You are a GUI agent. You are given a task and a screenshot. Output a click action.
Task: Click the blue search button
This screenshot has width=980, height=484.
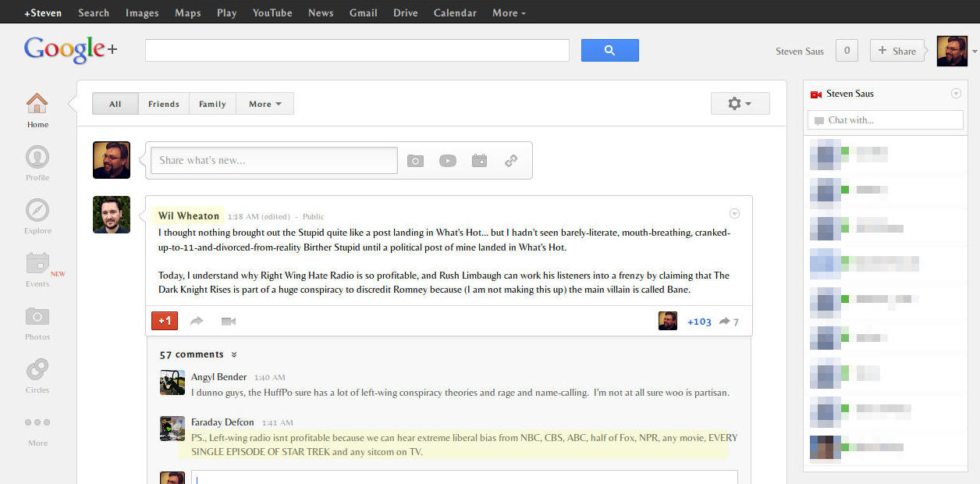pos(610,50)
